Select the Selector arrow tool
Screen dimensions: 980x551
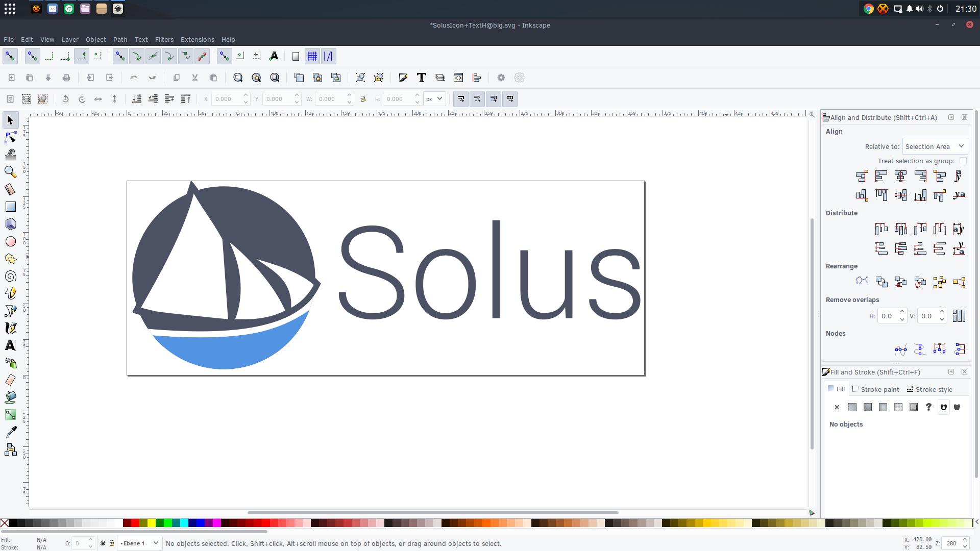coord(10,120)
